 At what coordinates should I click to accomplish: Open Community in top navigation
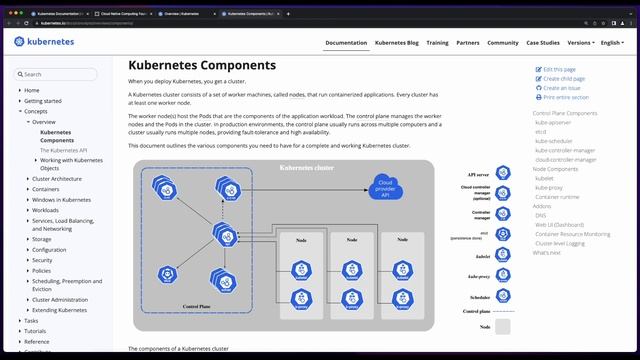point(503,43)
